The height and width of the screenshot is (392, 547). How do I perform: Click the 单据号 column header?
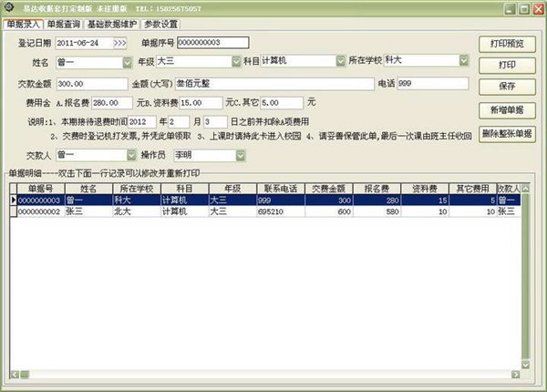coord(41,189)
